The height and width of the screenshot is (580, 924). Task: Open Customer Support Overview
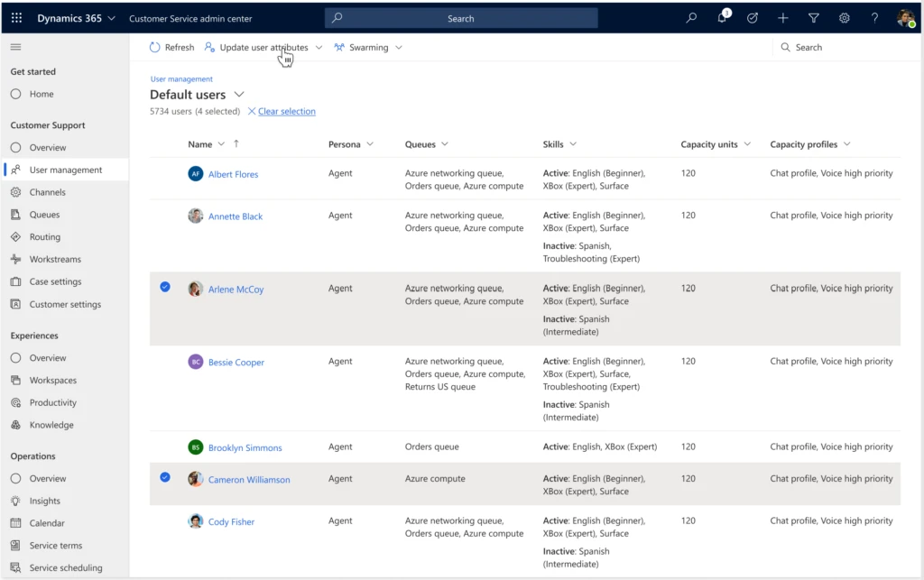click(48, 147)
